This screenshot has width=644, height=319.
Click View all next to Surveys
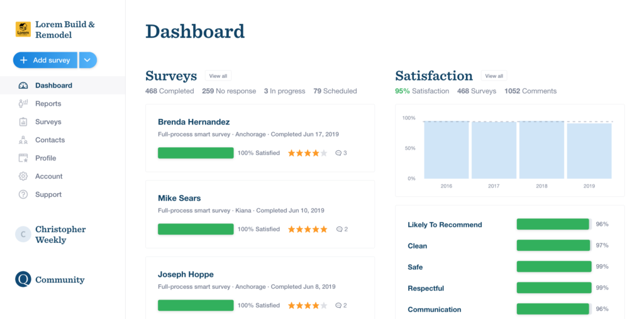218,76
